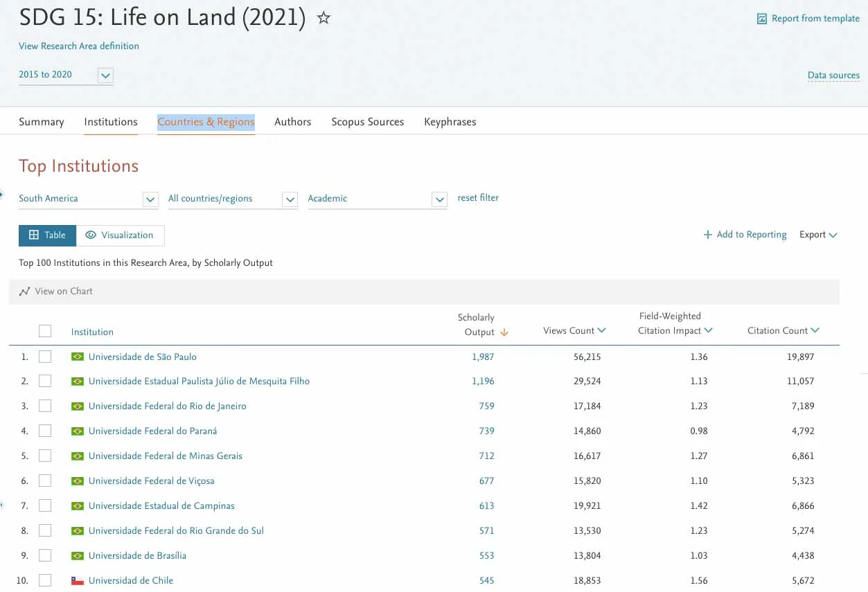Click flag icon beside Universidade Federal do Paraná

tap(78, 431)
